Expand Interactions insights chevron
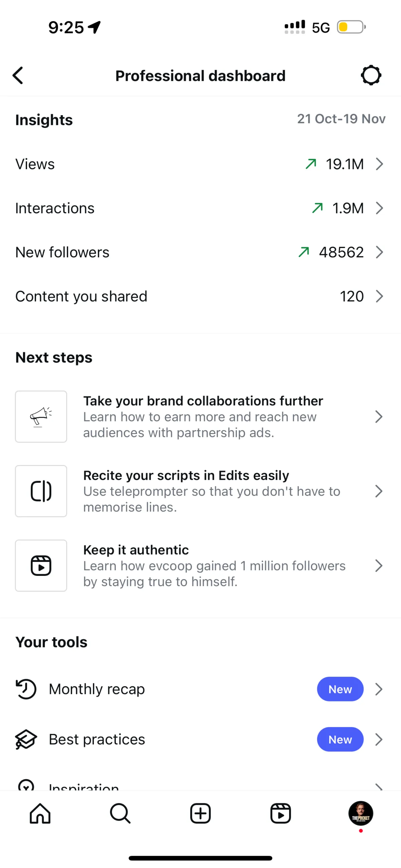Image resolution: width=401 pixels, height=868 pixels. (379, 208)
